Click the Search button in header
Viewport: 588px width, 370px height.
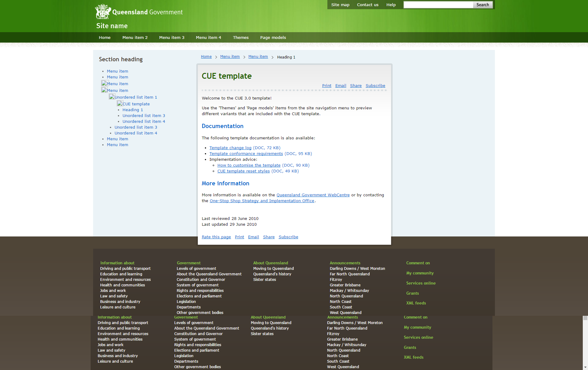[482, 5]
